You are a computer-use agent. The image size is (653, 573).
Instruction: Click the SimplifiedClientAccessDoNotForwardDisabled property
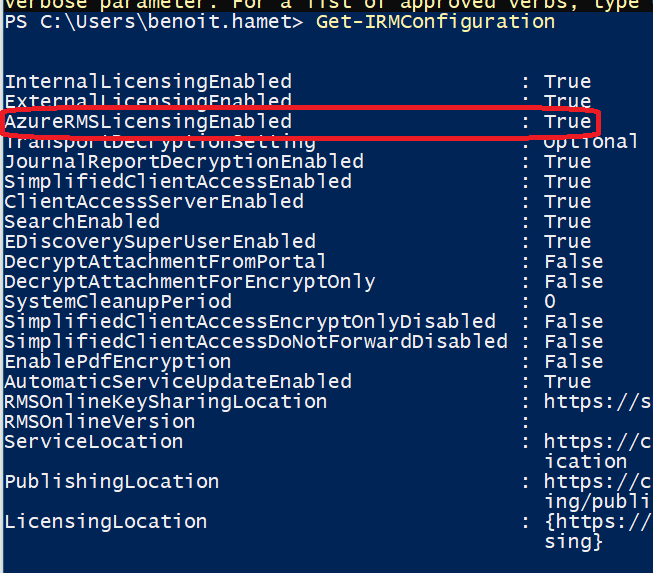click(255, 342)
